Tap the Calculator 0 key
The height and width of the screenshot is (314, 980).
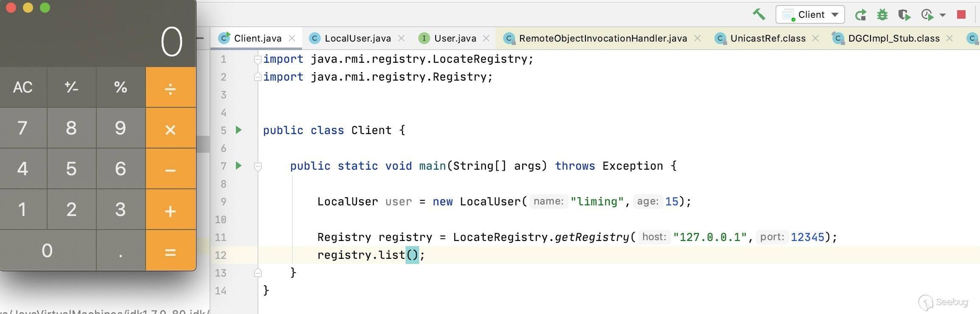pyautogui.click(x=48, y=250)
